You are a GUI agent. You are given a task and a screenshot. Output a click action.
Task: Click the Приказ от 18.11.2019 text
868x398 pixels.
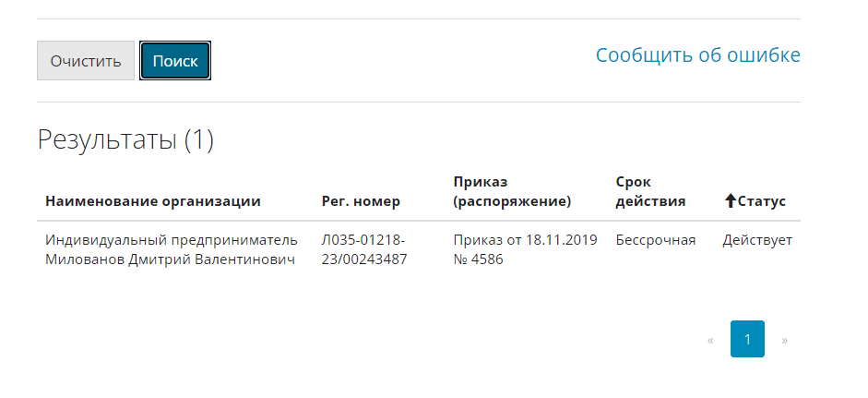[525, 240]
